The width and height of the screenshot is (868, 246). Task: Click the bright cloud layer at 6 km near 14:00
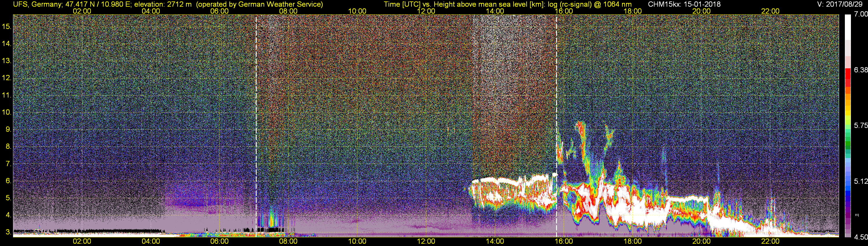495,180
